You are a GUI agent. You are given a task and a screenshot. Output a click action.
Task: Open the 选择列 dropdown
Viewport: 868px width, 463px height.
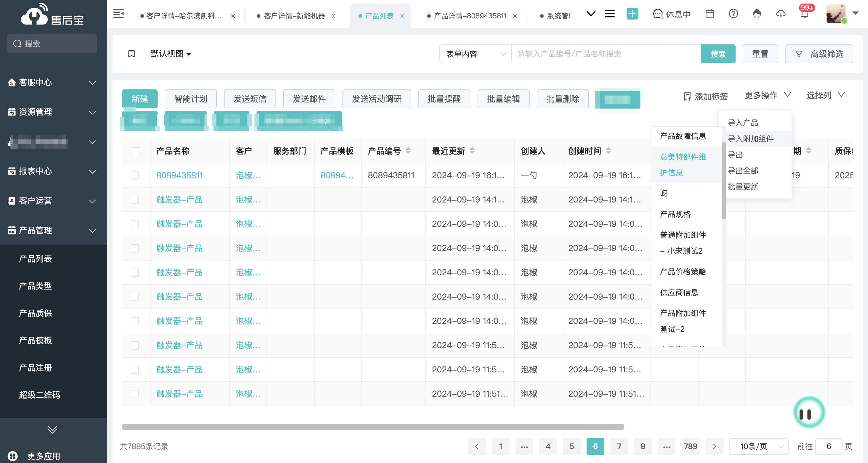point(826,95)
